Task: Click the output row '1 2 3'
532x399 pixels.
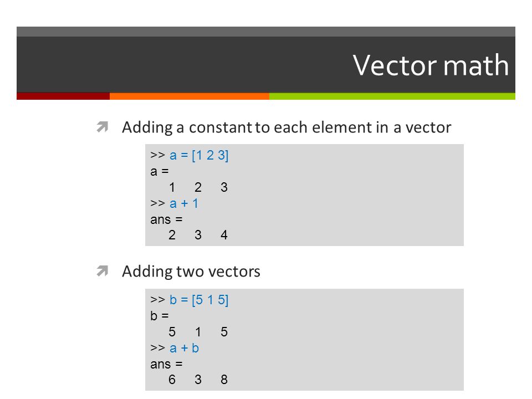Action: [198, 187]
